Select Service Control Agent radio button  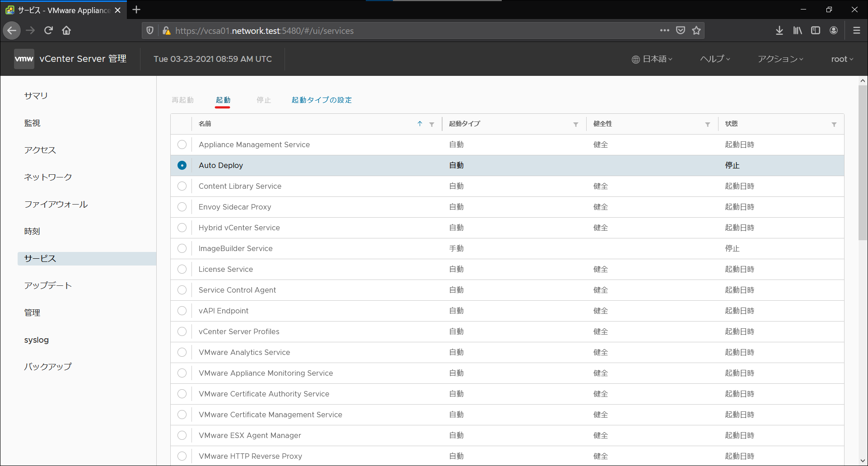click(182, 290)
